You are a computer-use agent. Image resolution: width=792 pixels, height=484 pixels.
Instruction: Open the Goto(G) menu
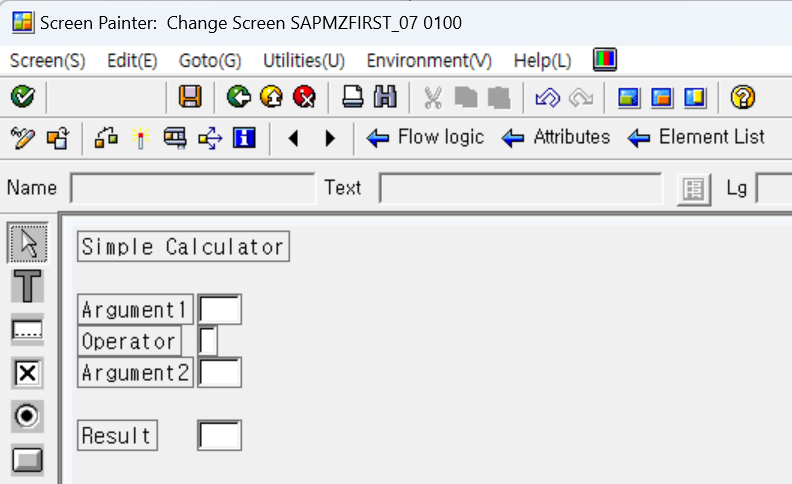pos(210,61)
